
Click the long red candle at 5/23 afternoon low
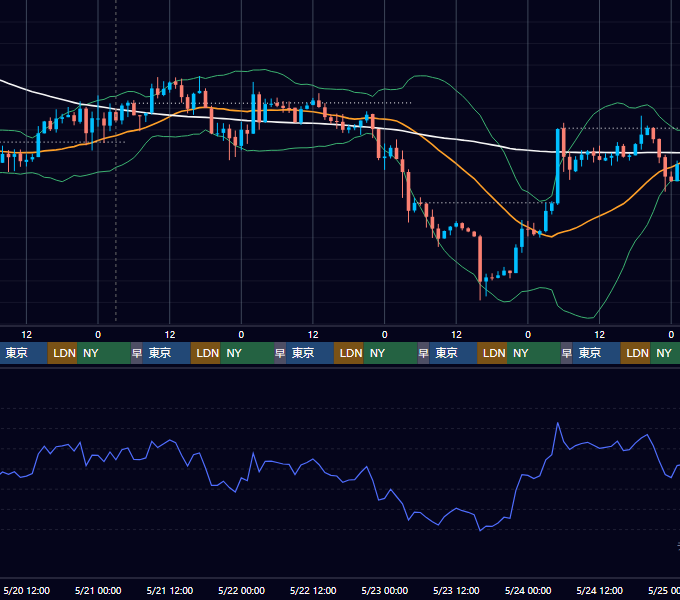[x=480, y=265]
